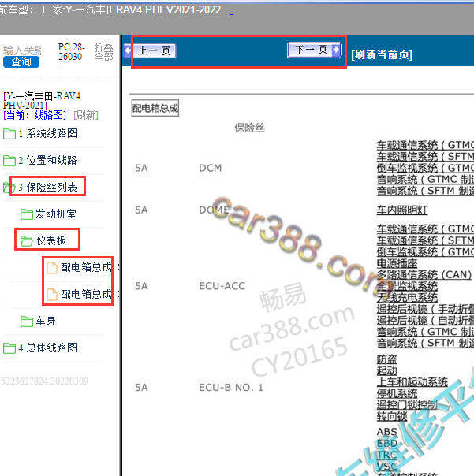
Task: Open the 遥控后视镜 (手动折叠 link
Action: click(425, 309)
